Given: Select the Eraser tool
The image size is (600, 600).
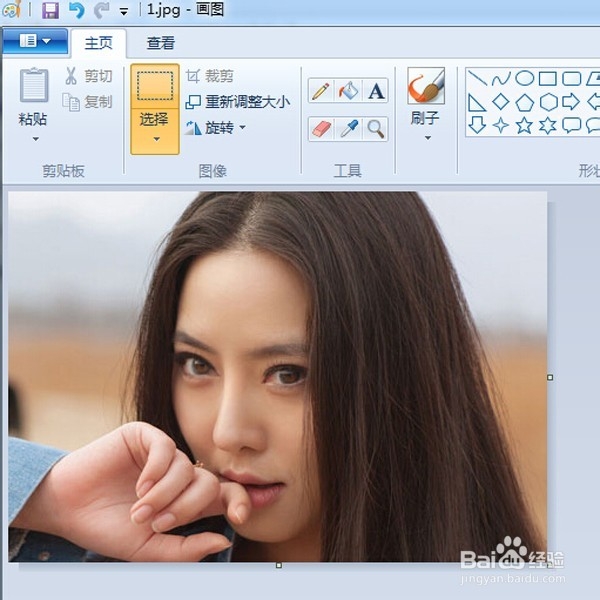Looking at the screenshot, I should coord(321,129).
